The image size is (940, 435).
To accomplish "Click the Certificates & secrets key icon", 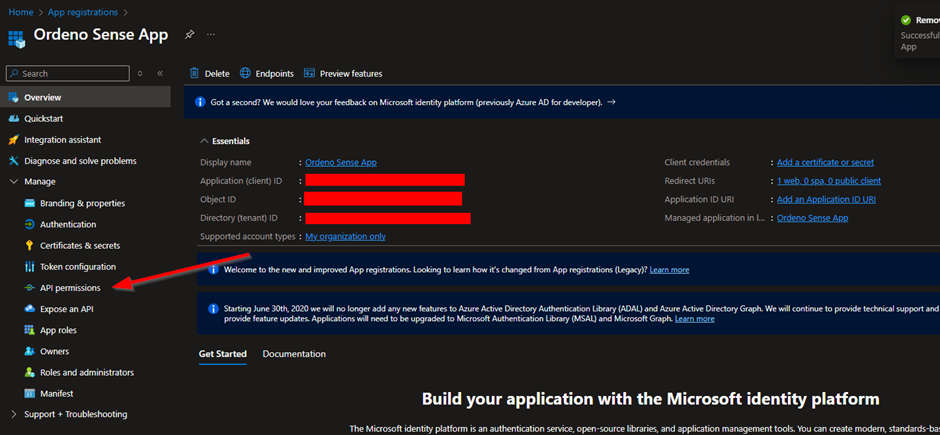I will tap(29, 246).
